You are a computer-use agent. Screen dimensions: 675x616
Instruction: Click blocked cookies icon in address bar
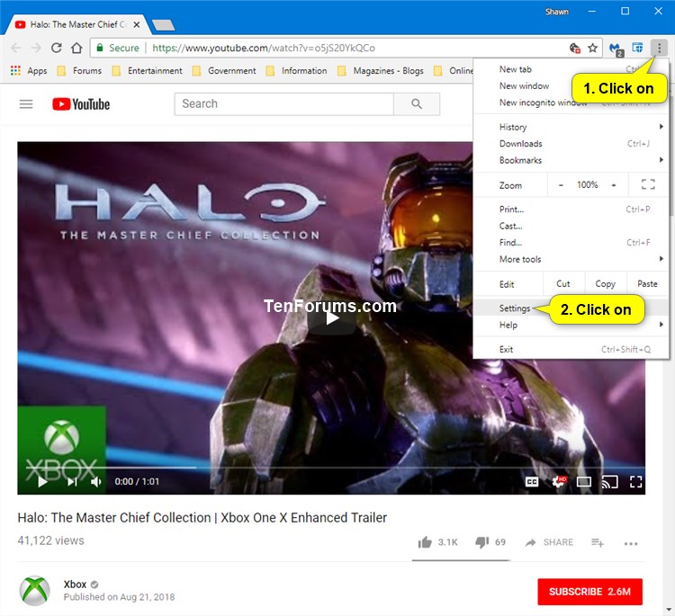click(x=575, y=48)
